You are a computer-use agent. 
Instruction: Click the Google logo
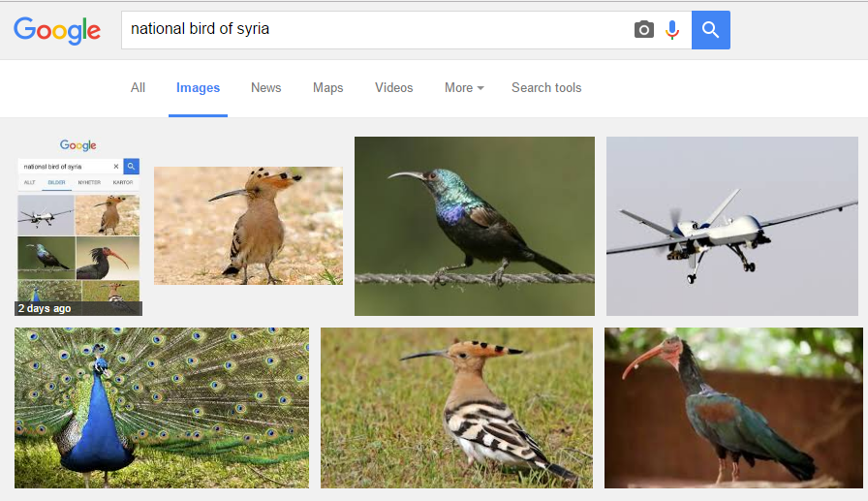click(57, 30)
